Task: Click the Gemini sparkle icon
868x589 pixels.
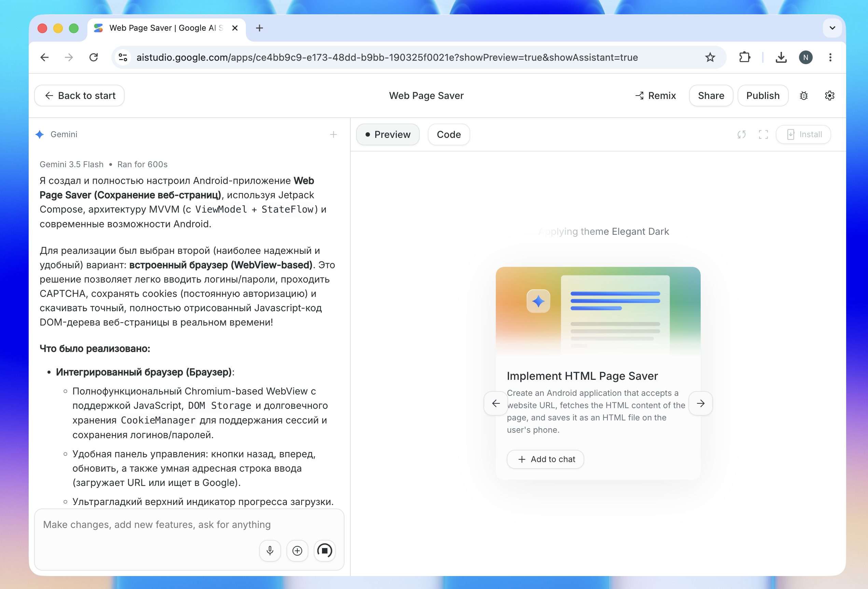Action: coord(40,134)
